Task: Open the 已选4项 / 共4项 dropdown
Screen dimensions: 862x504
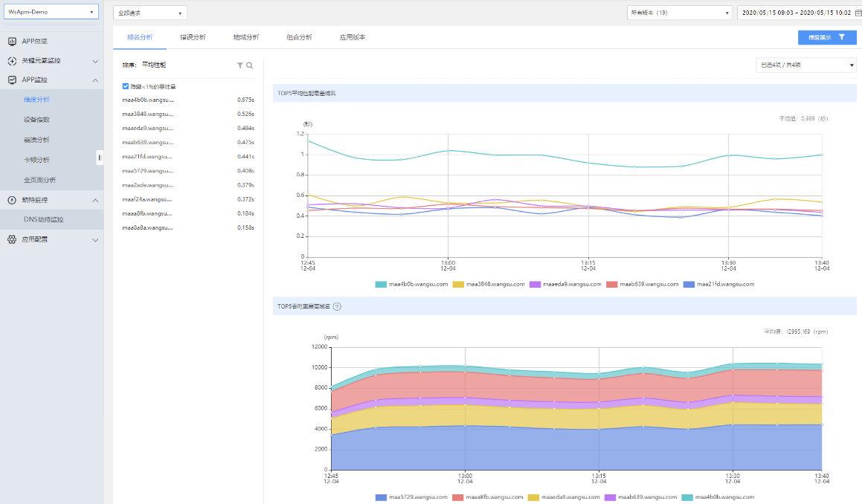Action: click(806, 65)
